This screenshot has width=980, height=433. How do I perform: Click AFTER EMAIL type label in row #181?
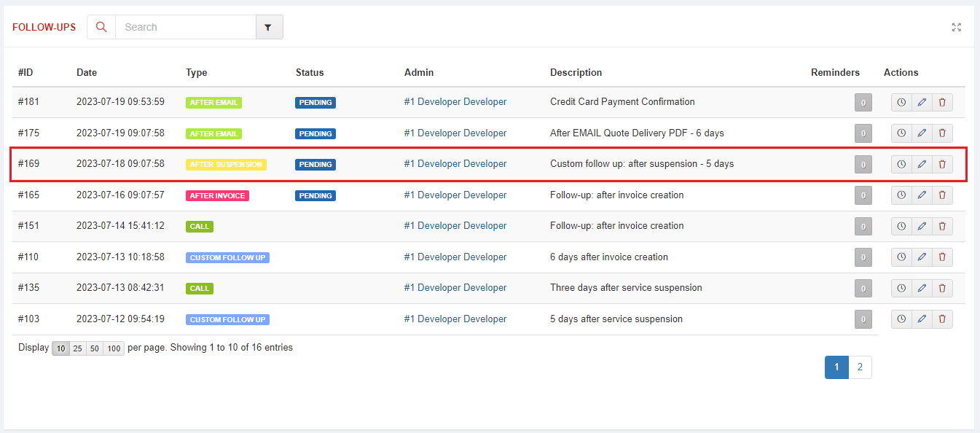click(x=213, y=103)
